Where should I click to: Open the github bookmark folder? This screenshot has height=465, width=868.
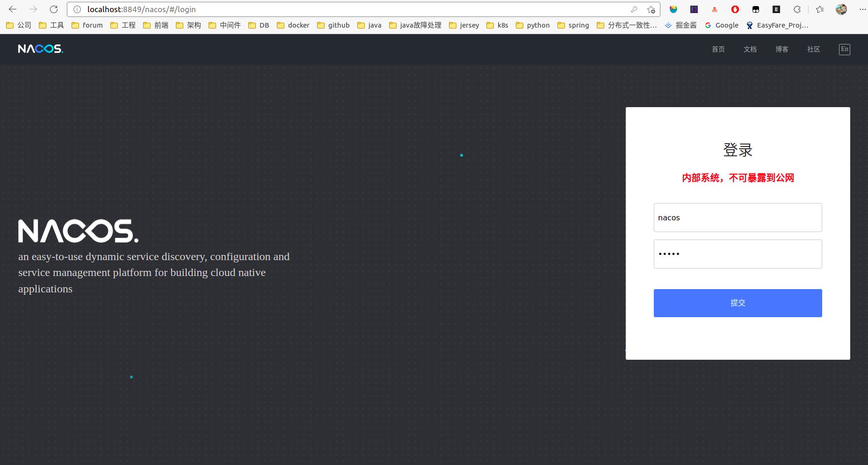pos(333,25)
